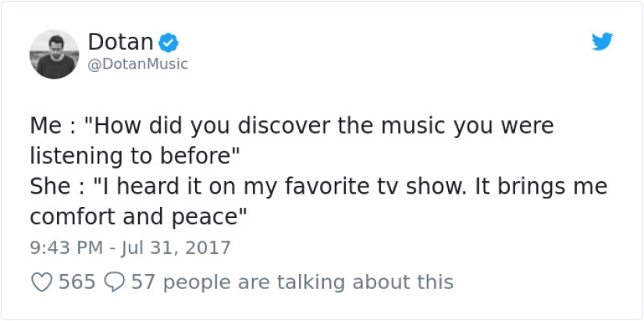The height and width of the screenshot is (321, 644).
Task: Open the @DotanMusic handle link
Action: [x=137, y=64]
